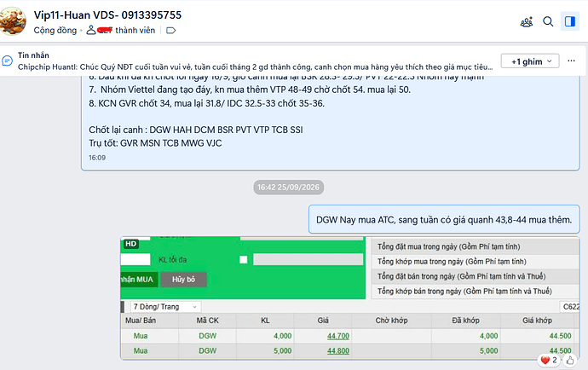This screenshot has height=370, width=588.
Task: Click the Đã khớp column header
Action: pos(466,321)
